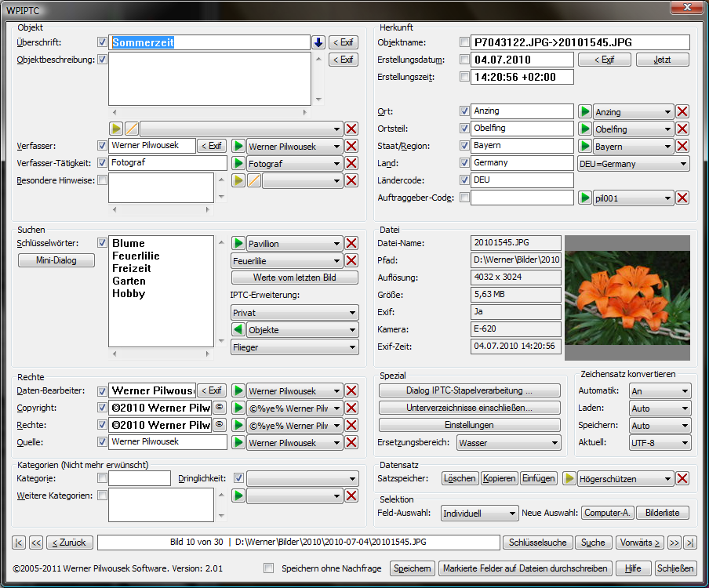The image size is (709, 588).
Task: Click green arrow beside Staat/Region field
Action: (585, 147)
